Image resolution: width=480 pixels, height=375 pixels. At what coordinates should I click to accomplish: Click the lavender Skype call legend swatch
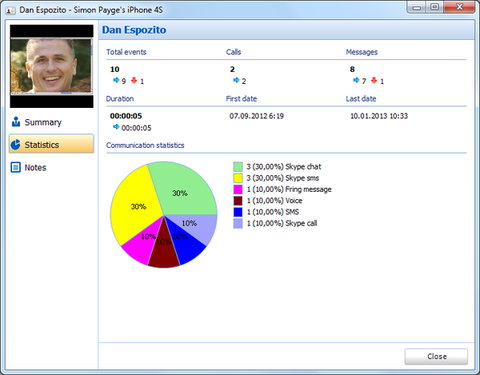(x=238, y=223)
